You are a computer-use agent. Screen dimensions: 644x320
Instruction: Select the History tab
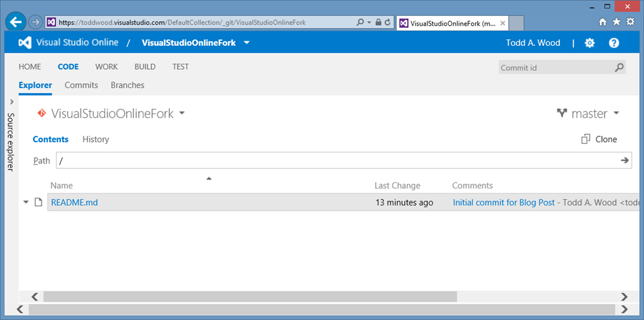96,140
